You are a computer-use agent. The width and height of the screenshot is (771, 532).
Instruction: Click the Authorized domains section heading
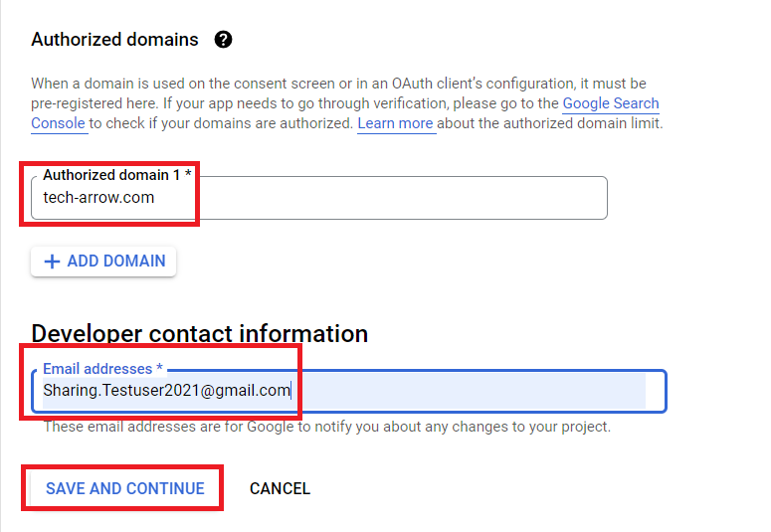tap(114, 40)
